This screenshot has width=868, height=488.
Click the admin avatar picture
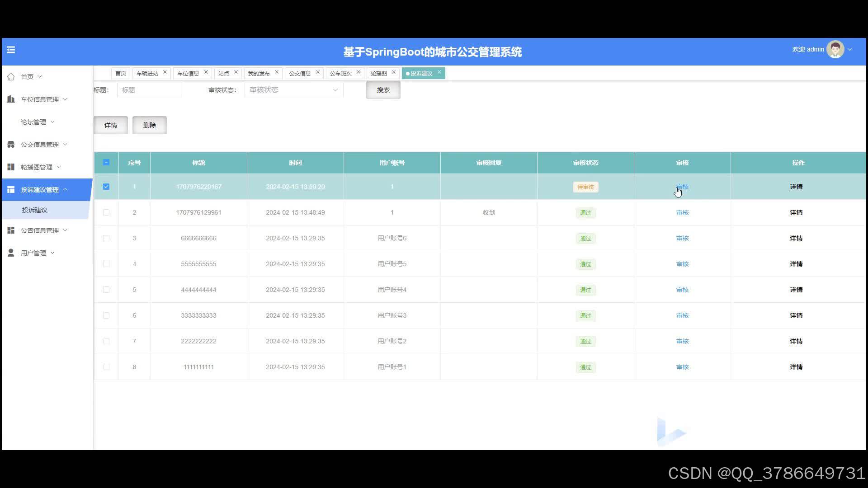tap(835, 50)
